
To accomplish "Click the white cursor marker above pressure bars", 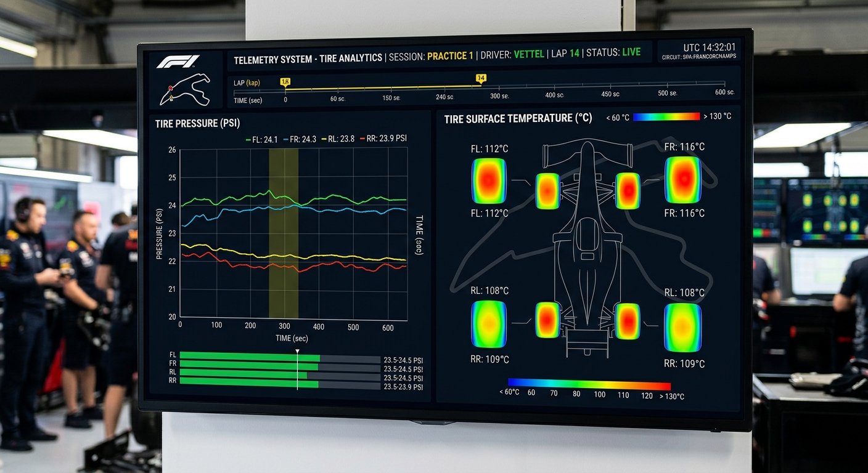I will 297,352.
